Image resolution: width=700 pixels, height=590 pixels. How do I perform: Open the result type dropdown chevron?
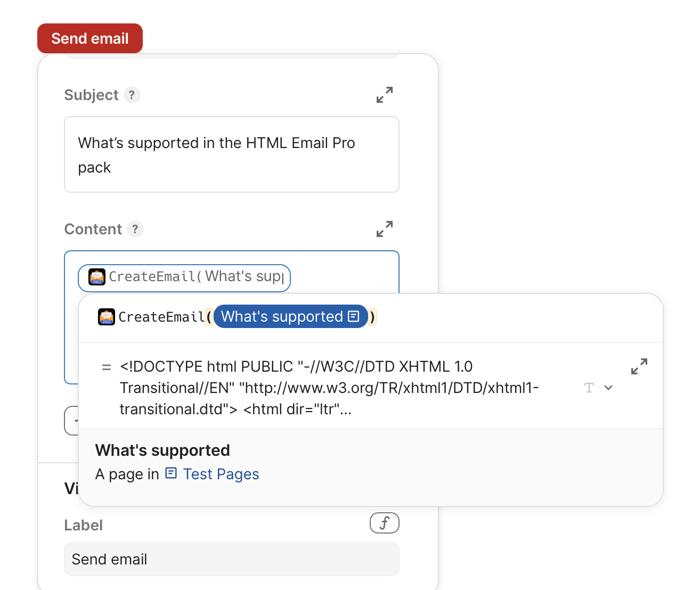[608, 388]
